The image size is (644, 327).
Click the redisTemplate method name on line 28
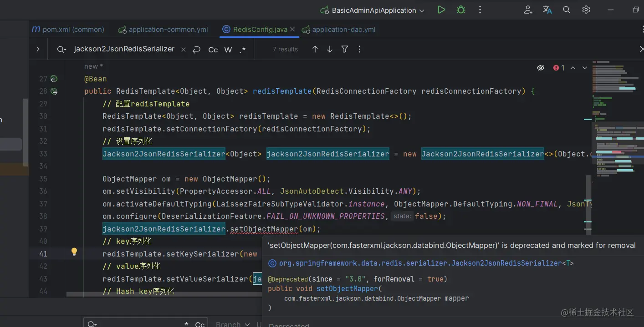click(x=282, y=91)
